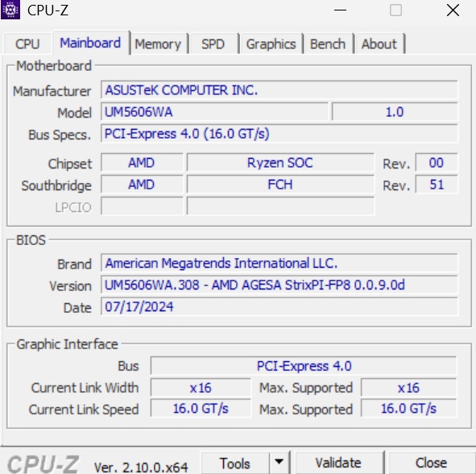Open the Tools dropdown arrow
Image resolution: width=476 pixels, height=474 pixels.
[x=279, y=462]
